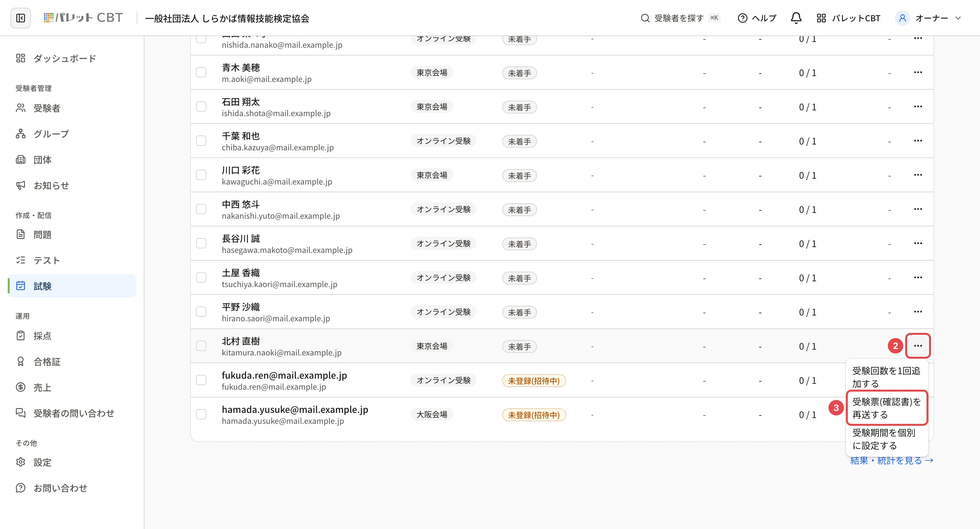Click name 土屋 香織
The image size is (980, 529).
(x=241, y=273)
